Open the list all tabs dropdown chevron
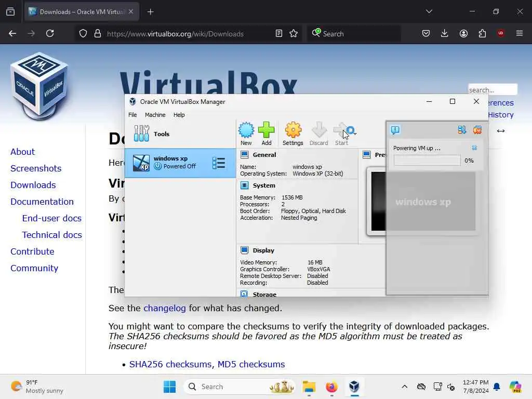532x399 pixels. [429, 11]
